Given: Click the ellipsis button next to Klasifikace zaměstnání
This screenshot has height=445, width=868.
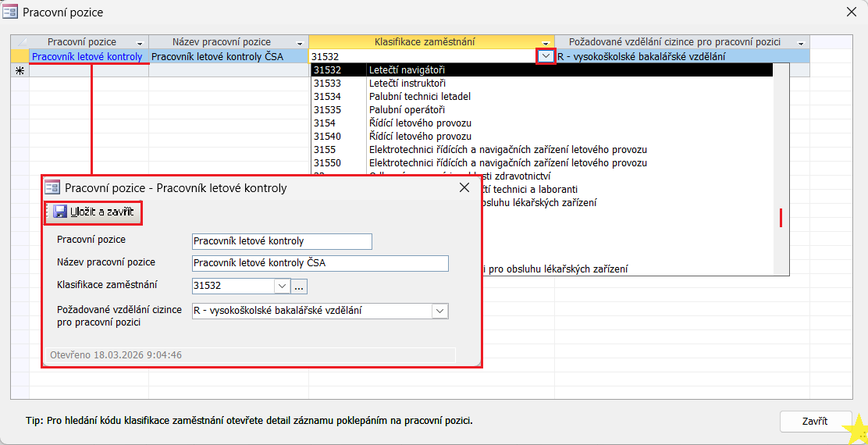Looking at the screenshot, I should 300,287.
